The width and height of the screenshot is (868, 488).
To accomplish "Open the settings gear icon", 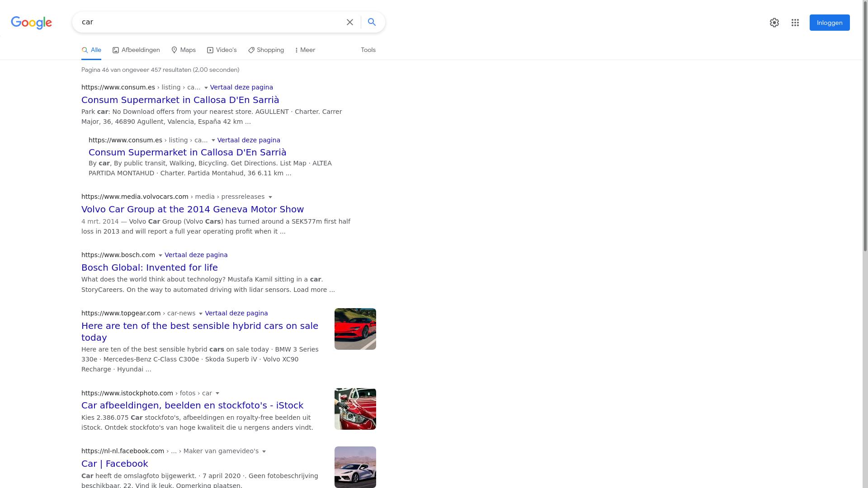I will (x=774, y=23).
